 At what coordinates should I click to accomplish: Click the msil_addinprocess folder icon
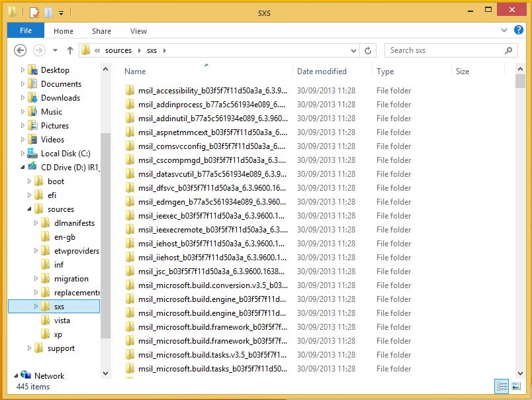click(130, 104)
